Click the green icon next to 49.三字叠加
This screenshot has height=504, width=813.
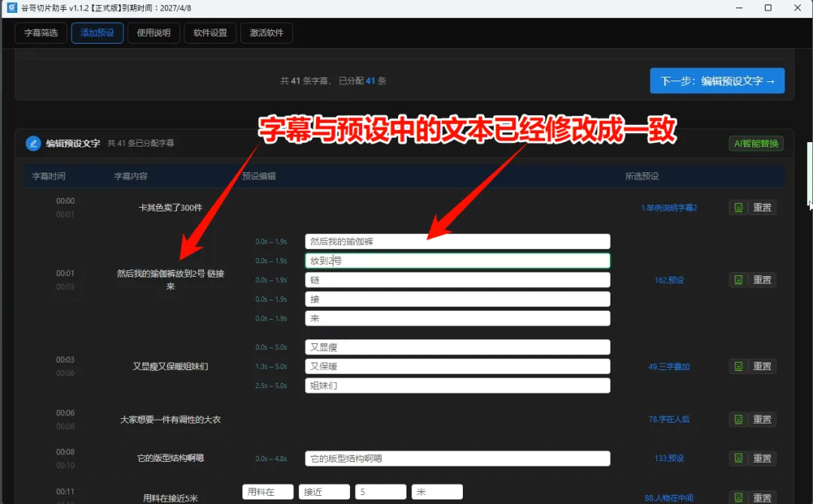738,366
